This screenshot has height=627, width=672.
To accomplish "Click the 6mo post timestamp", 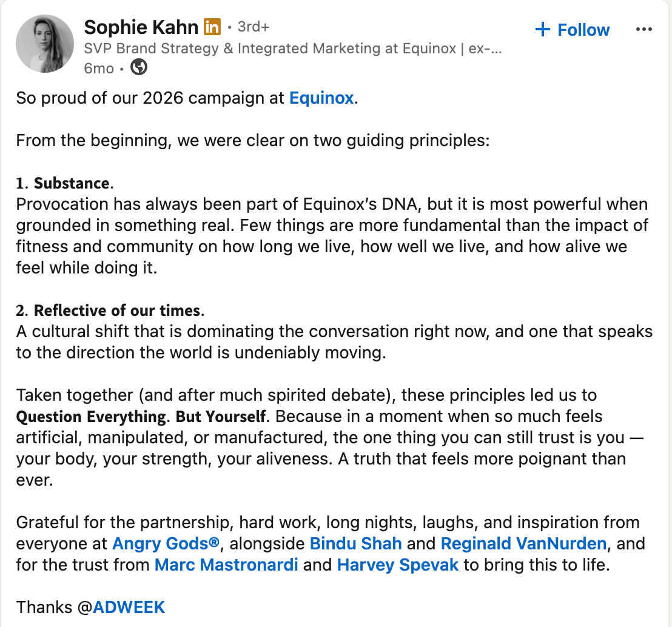I will click(x=99, y=68).
